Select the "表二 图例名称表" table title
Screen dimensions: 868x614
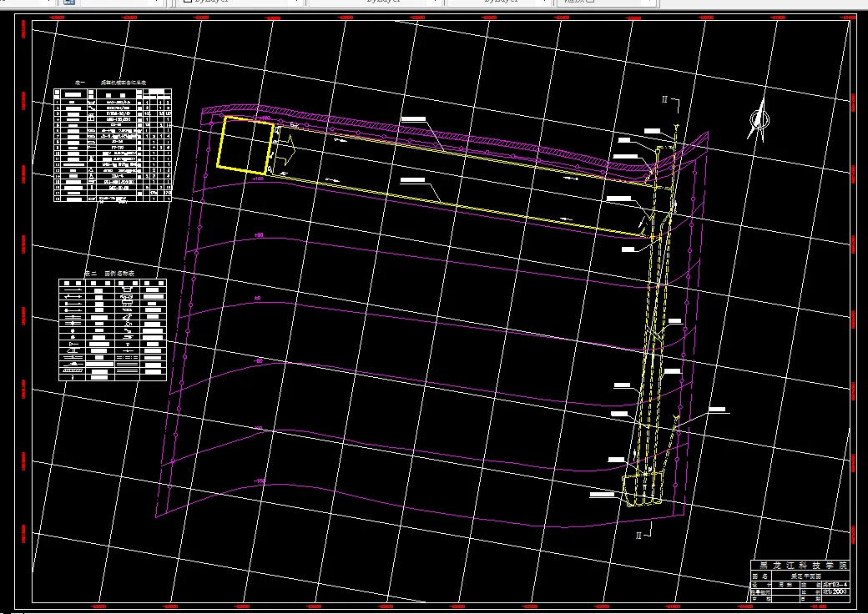[109, 274]
